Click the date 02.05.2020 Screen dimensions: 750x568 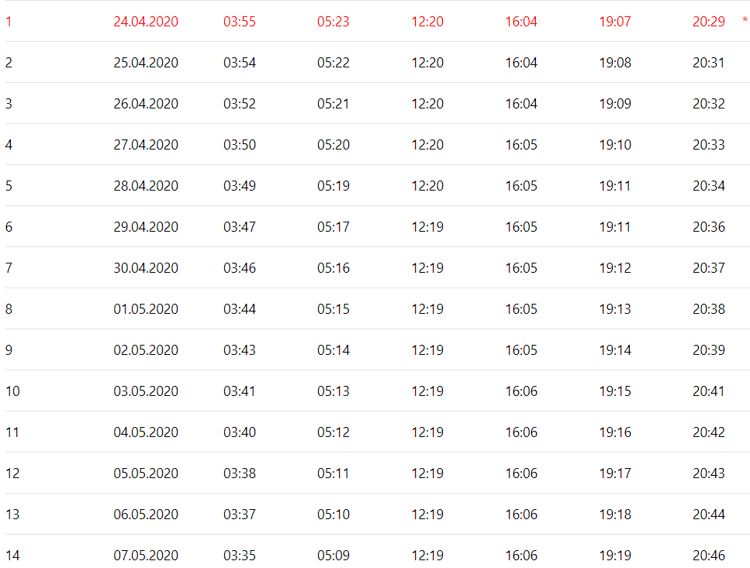(x=146, y=349)
